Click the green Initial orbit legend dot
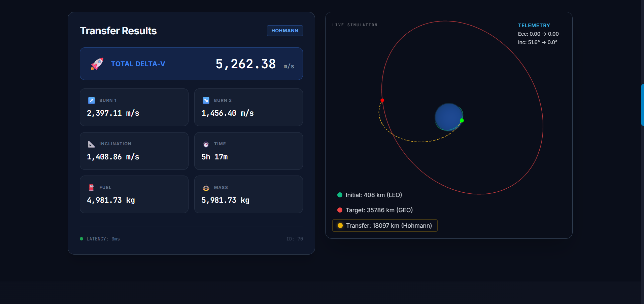 340,195
